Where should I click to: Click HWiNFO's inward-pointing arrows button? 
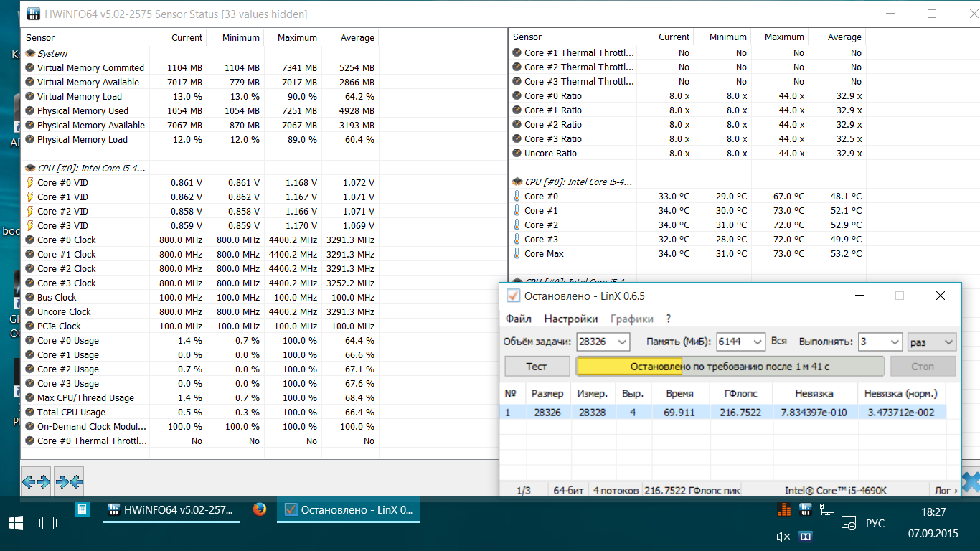tap(69, 481)
